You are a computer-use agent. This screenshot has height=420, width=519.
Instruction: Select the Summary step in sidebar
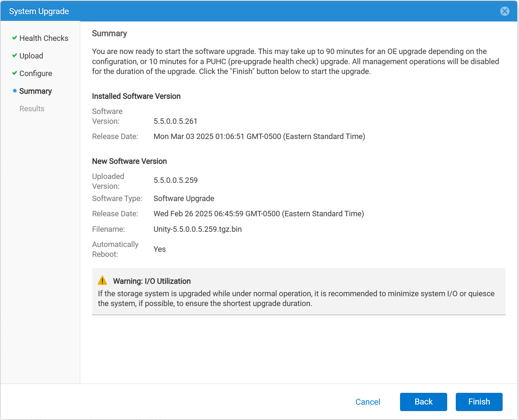click(35, 91)
